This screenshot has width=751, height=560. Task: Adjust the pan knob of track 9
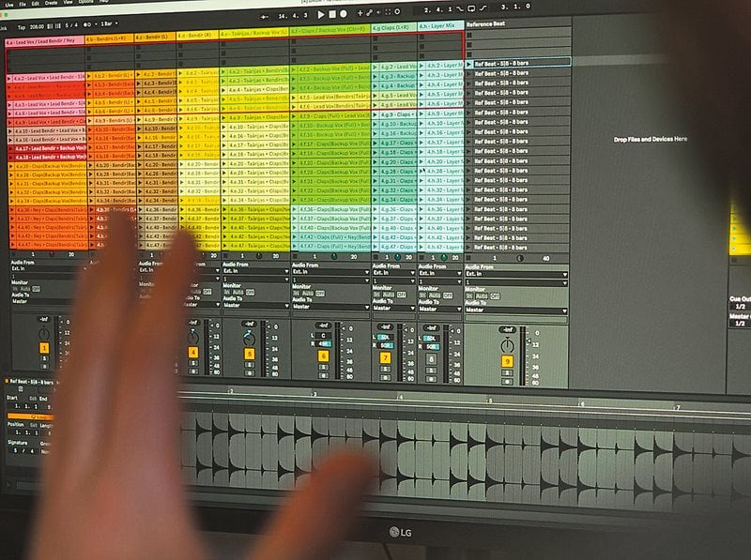pyautogui.click(x=507, y=345)
